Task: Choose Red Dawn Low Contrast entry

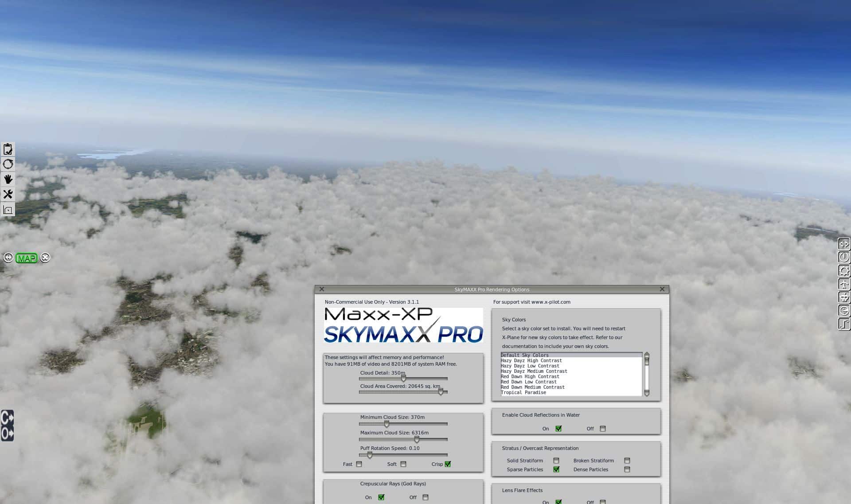Action: pyautogui.click(x=528, y=382)
